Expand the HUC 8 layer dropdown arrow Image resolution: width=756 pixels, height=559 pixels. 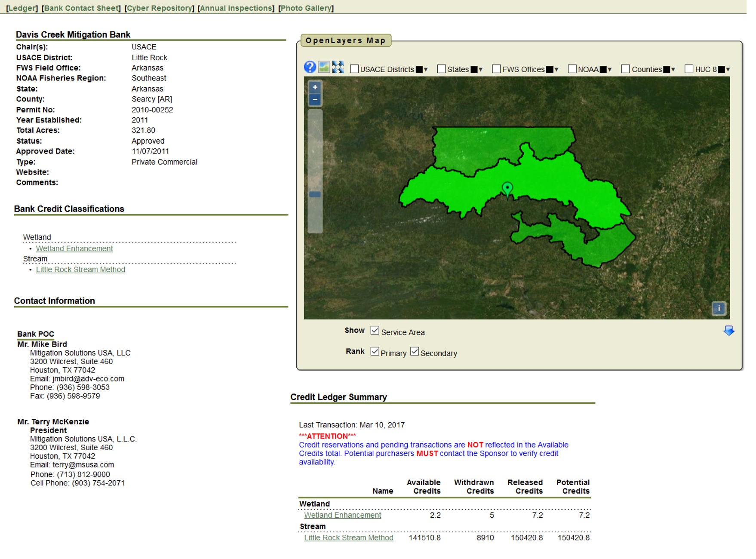click(x=728, y=70)
